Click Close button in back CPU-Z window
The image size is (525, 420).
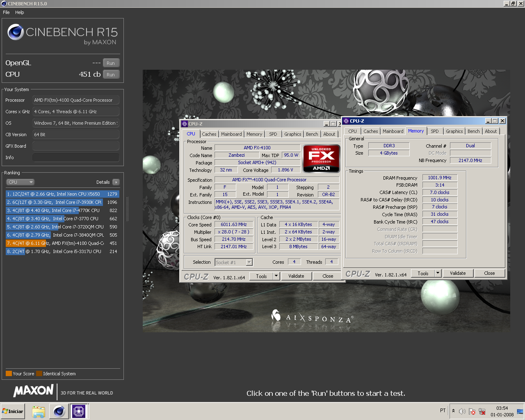327,276
